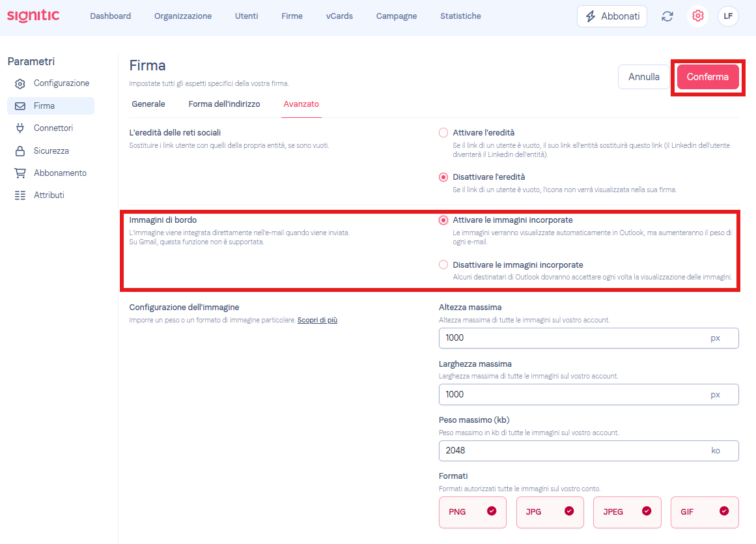Go to Organizzazione in top navigation
This screenshot has width=756, height=544.
pos(183,16)
